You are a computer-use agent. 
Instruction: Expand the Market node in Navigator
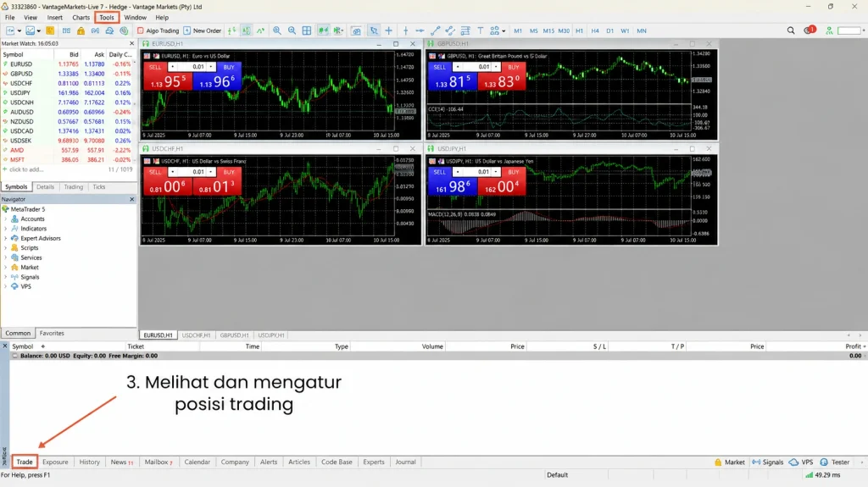click(x=6, y=268)
